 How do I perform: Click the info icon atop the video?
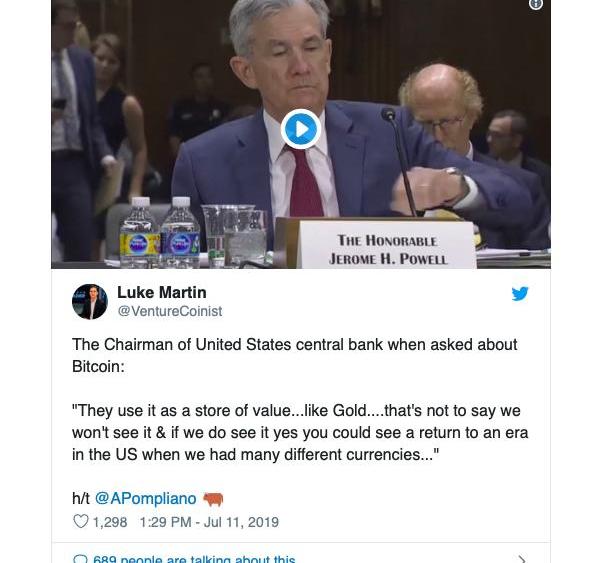pos(536,4)
